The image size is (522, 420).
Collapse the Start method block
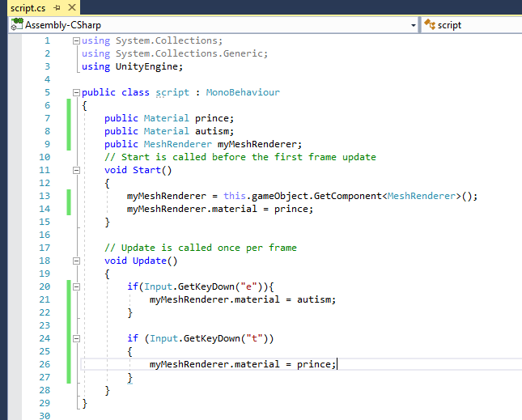point(76,170)
